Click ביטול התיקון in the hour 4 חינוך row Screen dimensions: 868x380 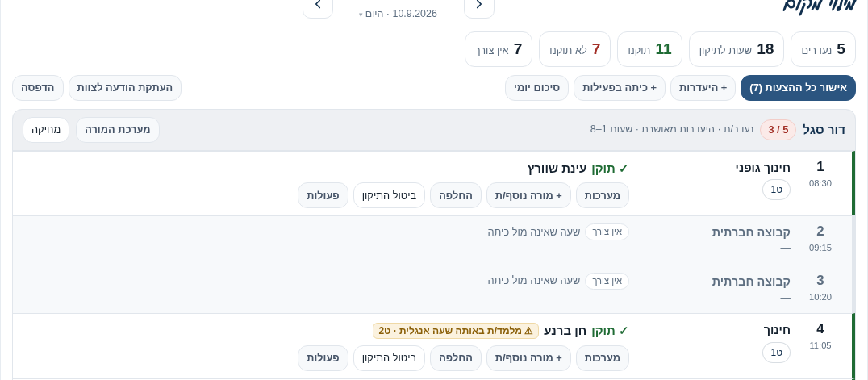389,358
